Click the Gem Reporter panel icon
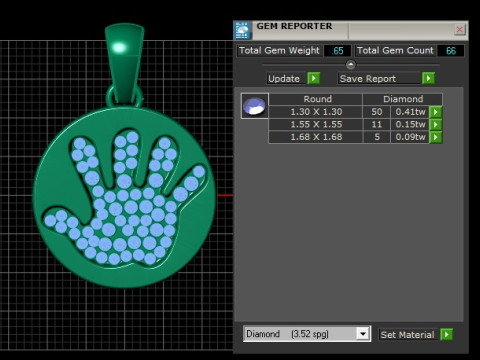The height and width of the screenshot is (360, 480). click(x=243, y=31)
